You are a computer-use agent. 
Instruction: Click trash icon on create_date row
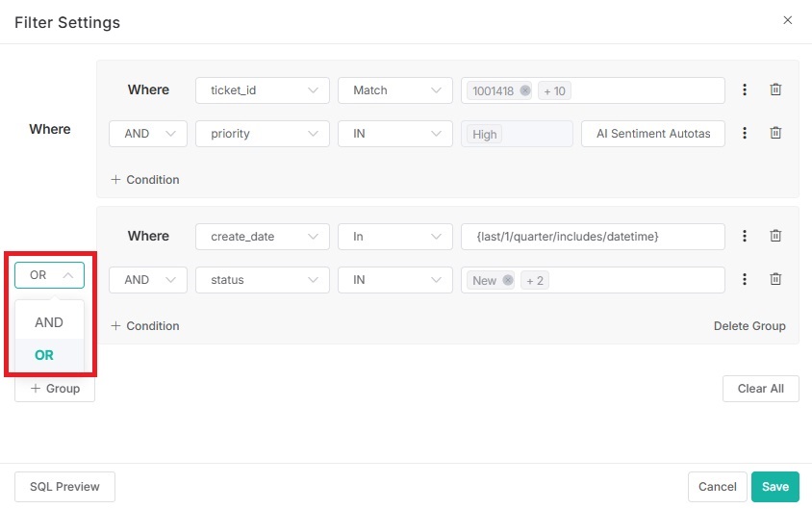[x=775, y=236]
